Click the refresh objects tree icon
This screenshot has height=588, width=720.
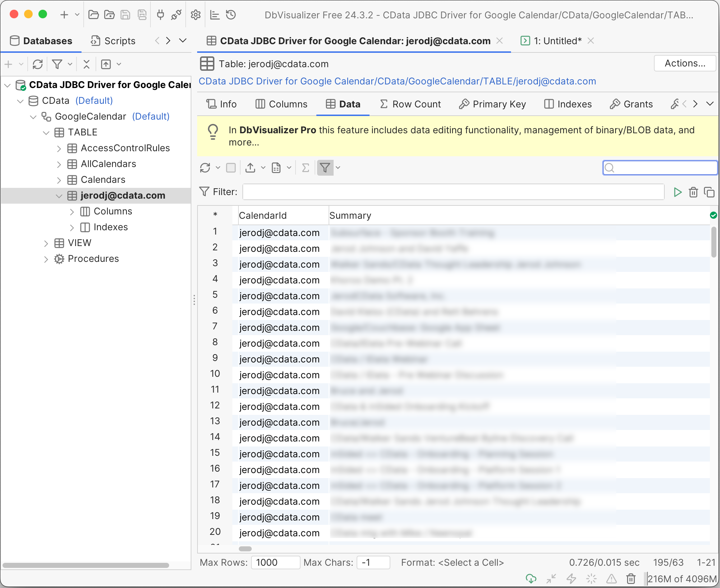pyautogui.click(x=38, y=64)
